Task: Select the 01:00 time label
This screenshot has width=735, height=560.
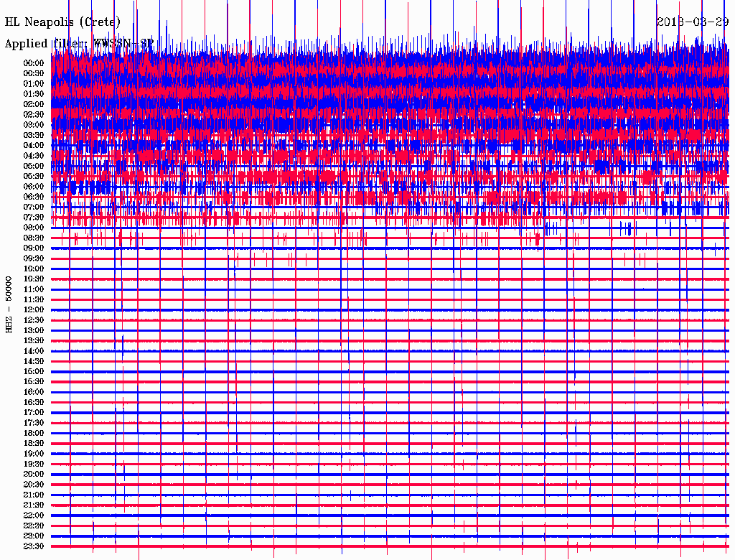Action: (x=34, y=84)
